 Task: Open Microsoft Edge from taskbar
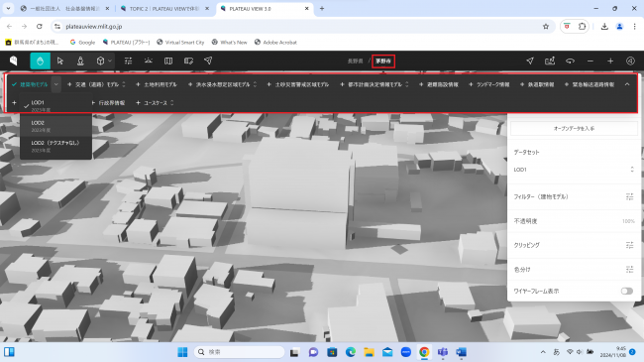(351, 352)
